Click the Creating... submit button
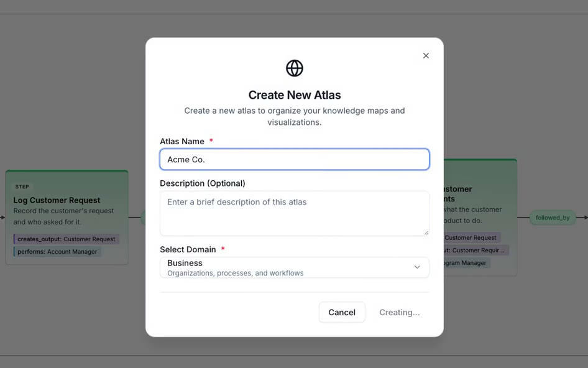The height and width of the screenshot is (368, 588). point(400,312)
